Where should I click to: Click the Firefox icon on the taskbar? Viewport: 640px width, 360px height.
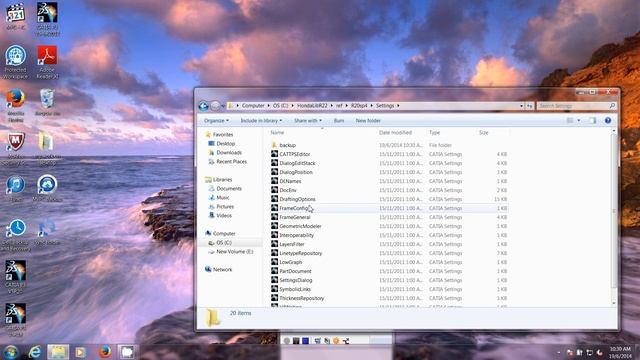(105, 351)
